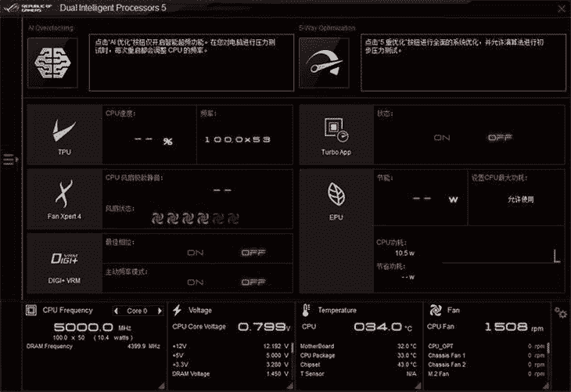Select the M.2 Fan row
571x392 pixels.
[x=487, y=374]
